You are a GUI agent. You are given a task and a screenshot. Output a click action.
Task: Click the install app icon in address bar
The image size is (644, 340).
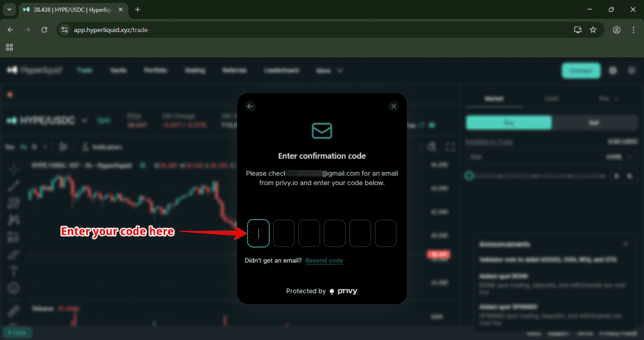577,30
